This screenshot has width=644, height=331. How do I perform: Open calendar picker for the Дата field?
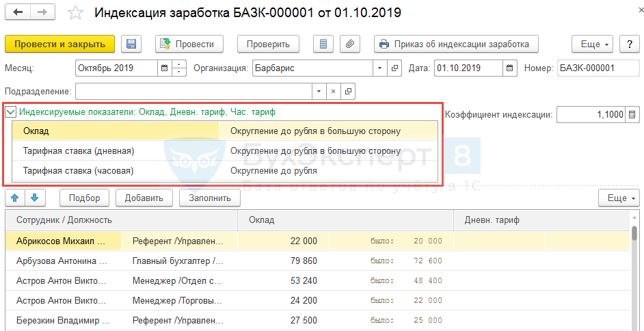click(510, 68)
